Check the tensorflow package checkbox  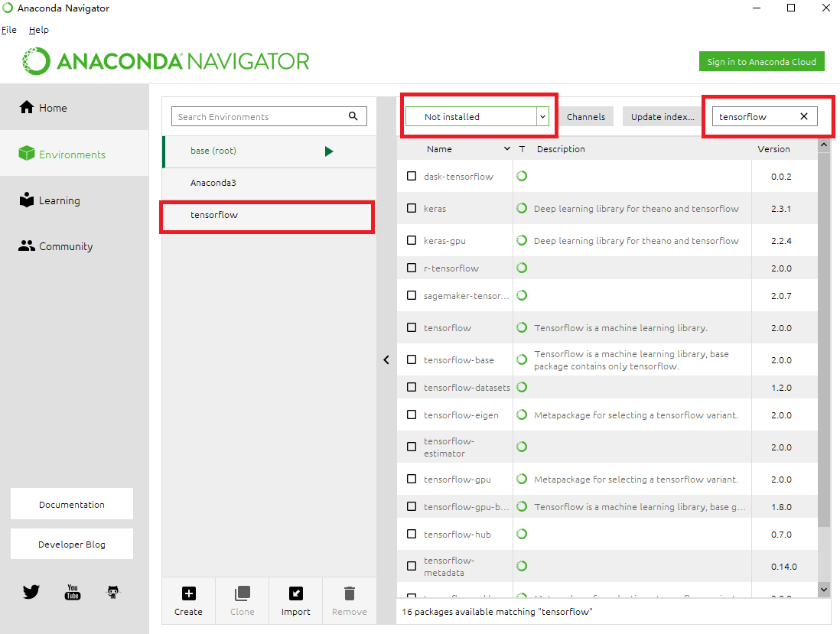pos(412,328)
